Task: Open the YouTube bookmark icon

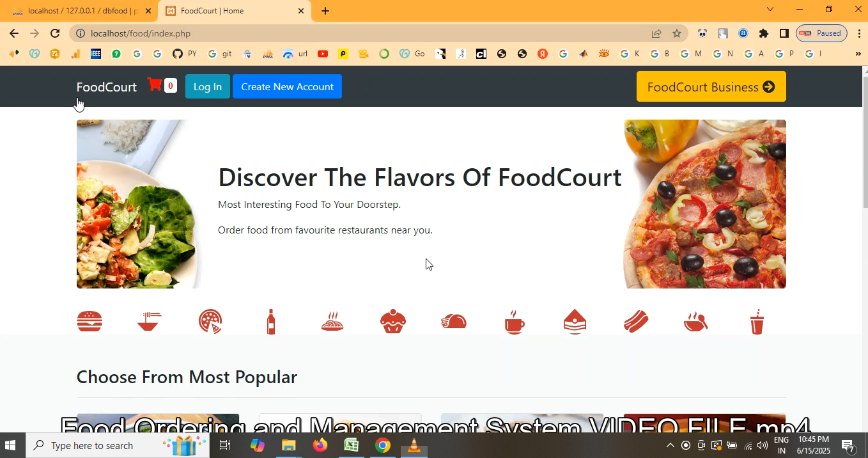Action: pos(323,54)
